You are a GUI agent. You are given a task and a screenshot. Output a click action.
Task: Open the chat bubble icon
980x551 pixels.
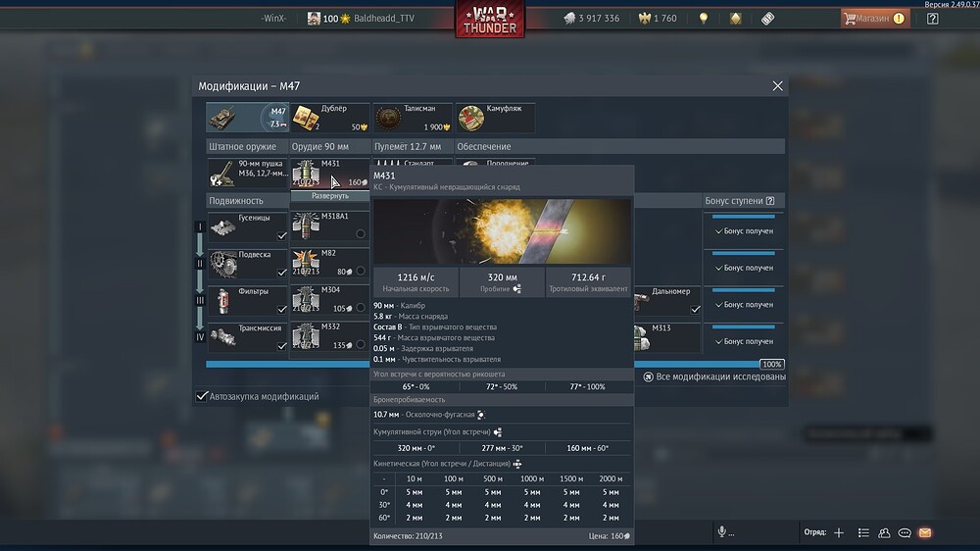[905, 532]
